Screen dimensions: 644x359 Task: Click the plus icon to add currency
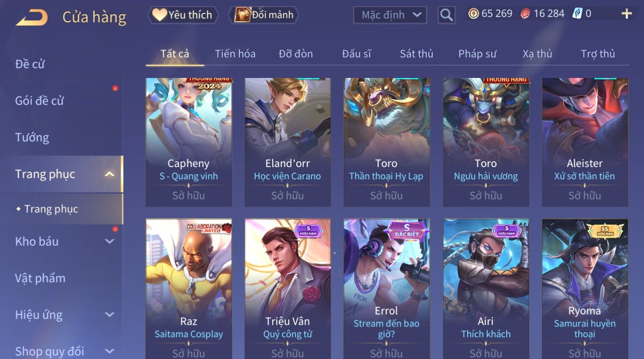tap(626, 14)
